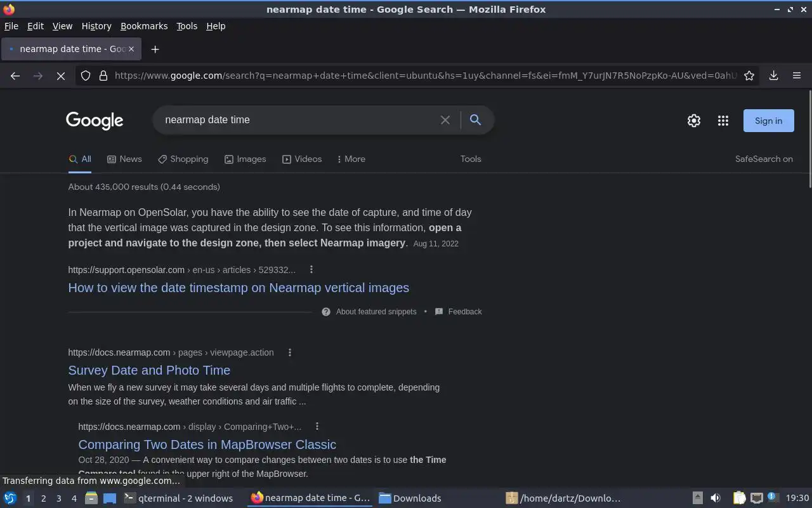Open the Google apps grid
This screenshot has height=508, width=812.
point(723,121)
